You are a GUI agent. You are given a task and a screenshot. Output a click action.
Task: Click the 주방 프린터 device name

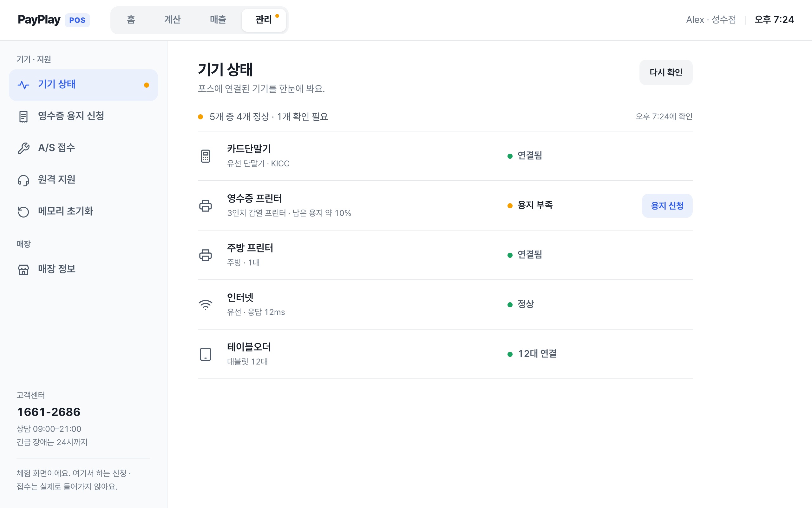coord(250,248)
